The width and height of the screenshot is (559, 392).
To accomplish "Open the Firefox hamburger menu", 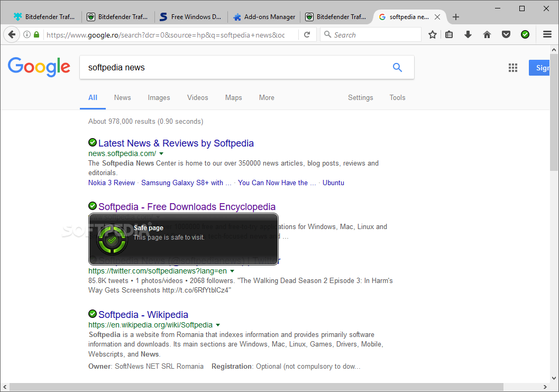I will click(547, 34).
